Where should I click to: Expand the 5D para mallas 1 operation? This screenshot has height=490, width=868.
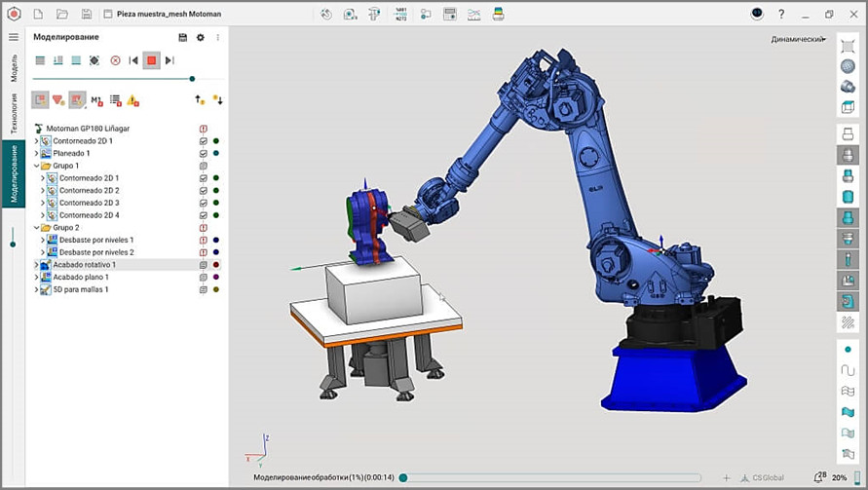tap(37, 289)
